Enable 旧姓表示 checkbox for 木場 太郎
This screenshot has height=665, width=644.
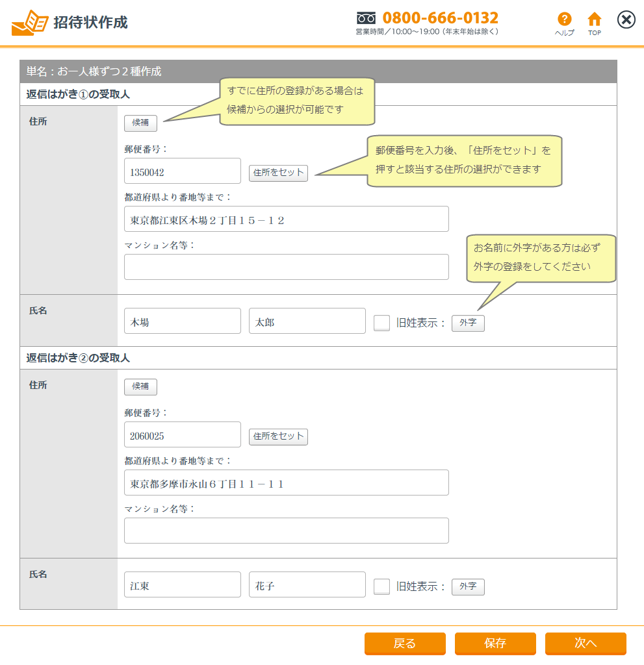point(382,323)
